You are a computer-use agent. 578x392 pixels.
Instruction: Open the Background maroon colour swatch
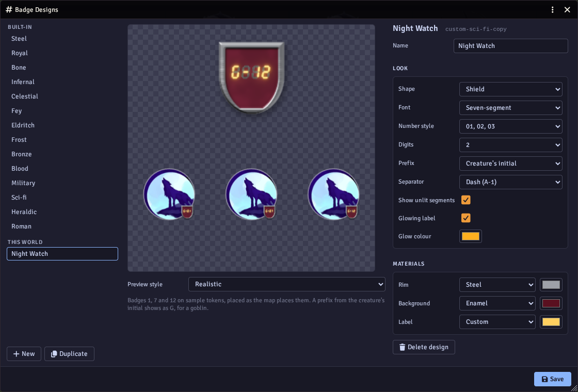click(x=551, y=303)
